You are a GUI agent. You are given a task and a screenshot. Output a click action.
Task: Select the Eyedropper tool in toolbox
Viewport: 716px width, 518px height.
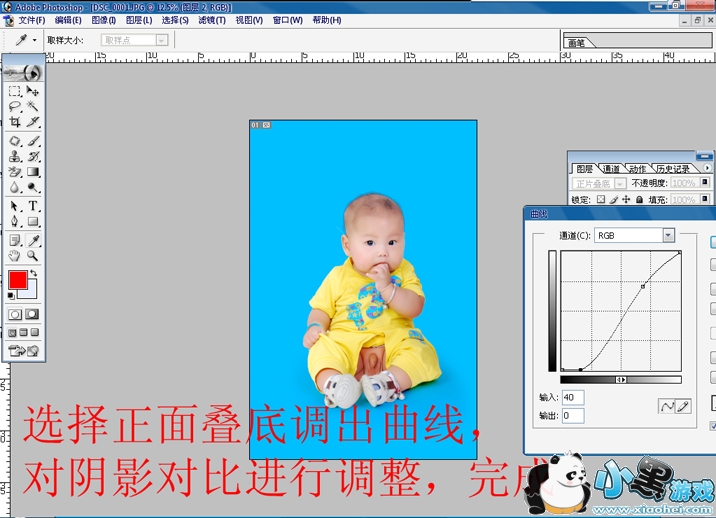pyautogui.click(x=32, y=240)
